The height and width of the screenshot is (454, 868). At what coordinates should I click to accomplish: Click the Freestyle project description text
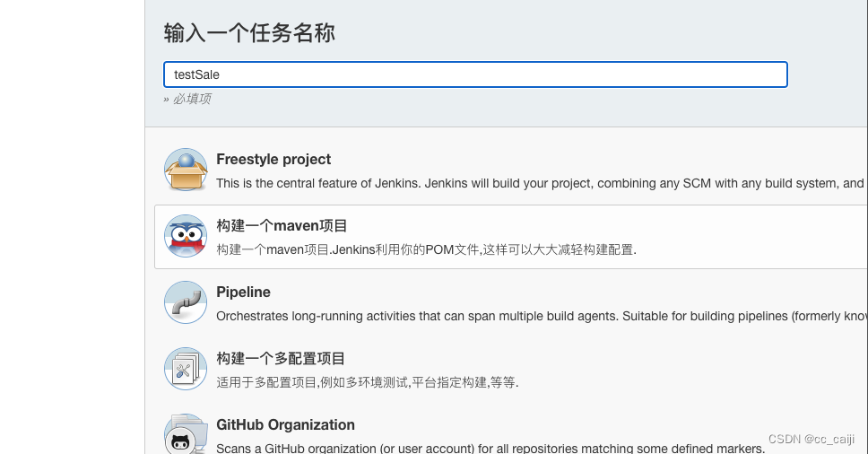click(542, 183)
